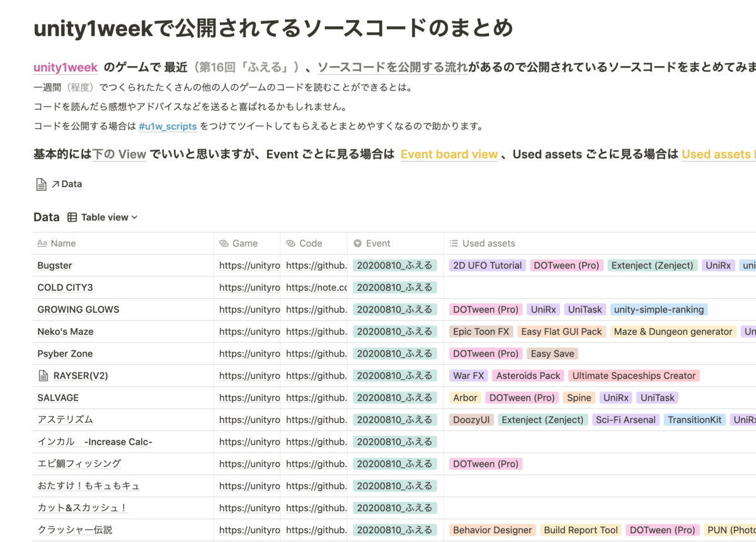Open the unity1week pink link
Screen dimensions: 756x542
pyautogui.click(x=66, y=67)
